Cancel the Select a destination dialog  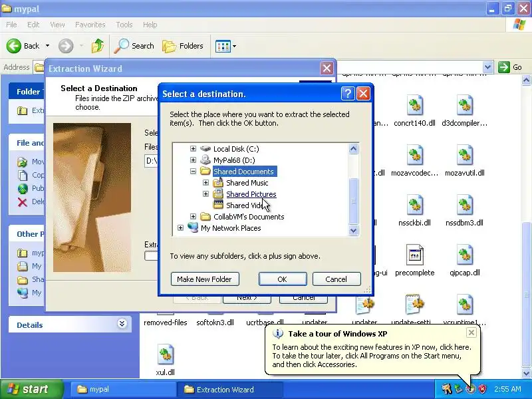click(x=336, y=279)
